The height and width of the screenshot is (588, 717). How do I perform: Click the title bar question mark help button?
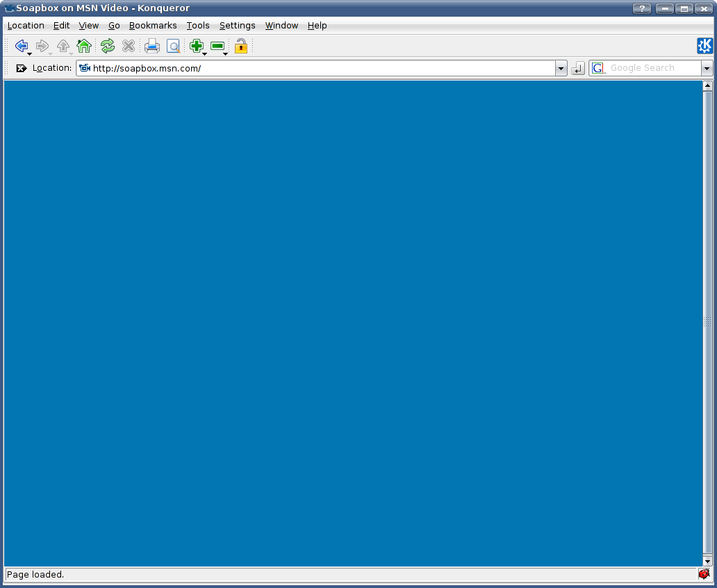point(642,8)
